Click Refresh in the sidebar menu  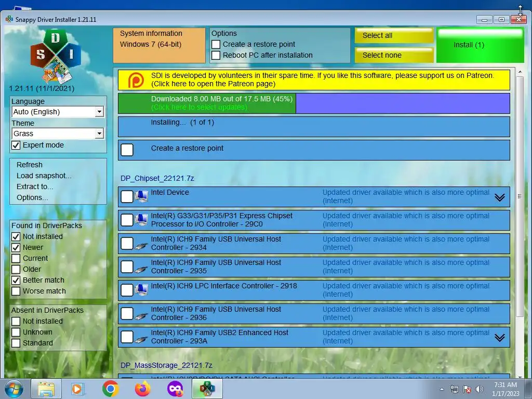(30, 165)
